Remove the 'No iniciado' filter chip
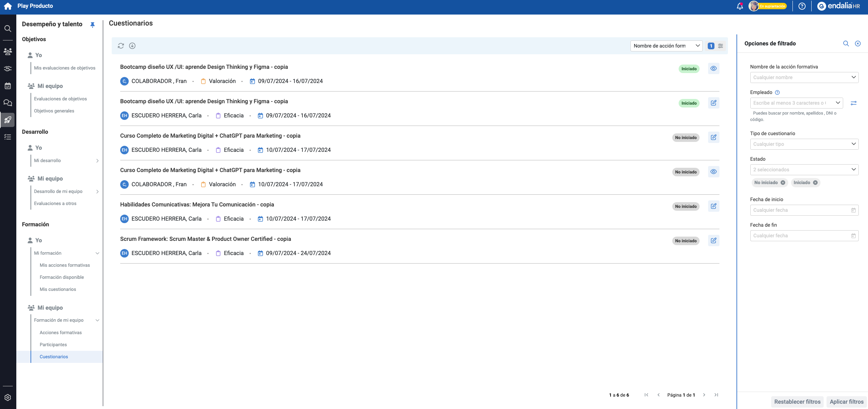This screenshot has width=868, height=409. 783,183
